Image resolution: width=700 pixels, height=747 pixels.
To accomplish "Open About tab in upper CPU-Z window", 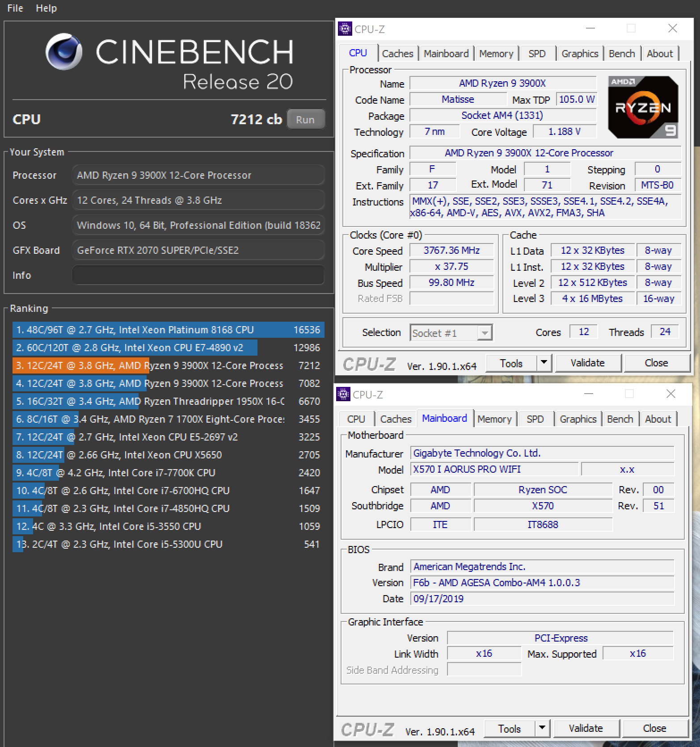I will click(x=660, y=54).
